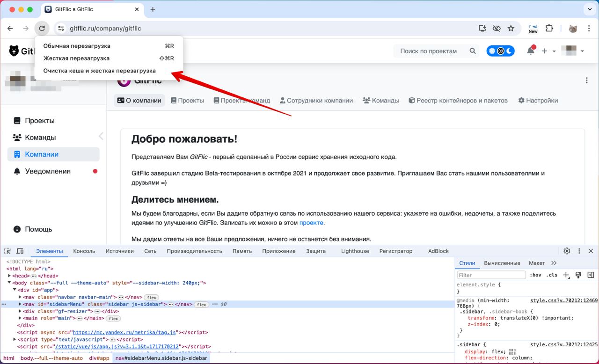
Task: Go back with the browser back arrow
Action: 10,29
